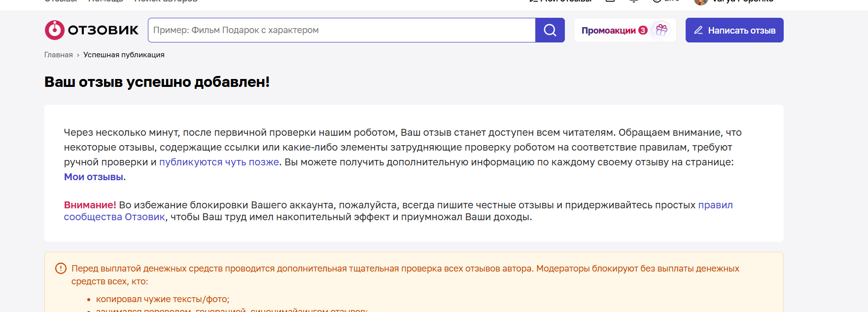Click the Успешная публикация breadcrumb text
This screenshot has height=312, width=868.
tap(124, 55)
